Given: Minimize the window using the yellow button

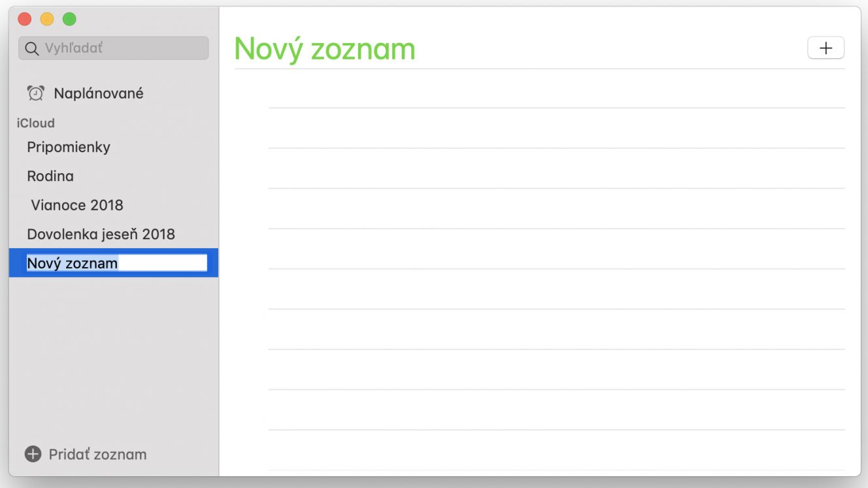Looking at the screenshot, I should [x=47, y=19].
